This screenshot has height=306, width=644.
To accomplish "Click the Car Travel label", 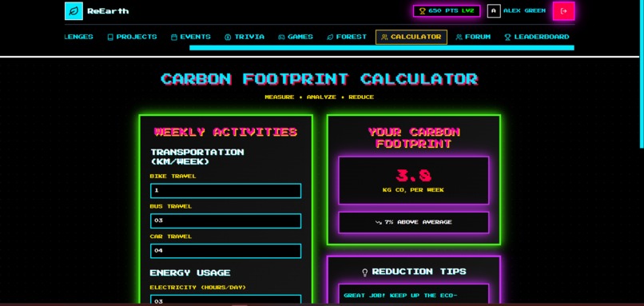I will pyautogui.click(x=171, y=236).
